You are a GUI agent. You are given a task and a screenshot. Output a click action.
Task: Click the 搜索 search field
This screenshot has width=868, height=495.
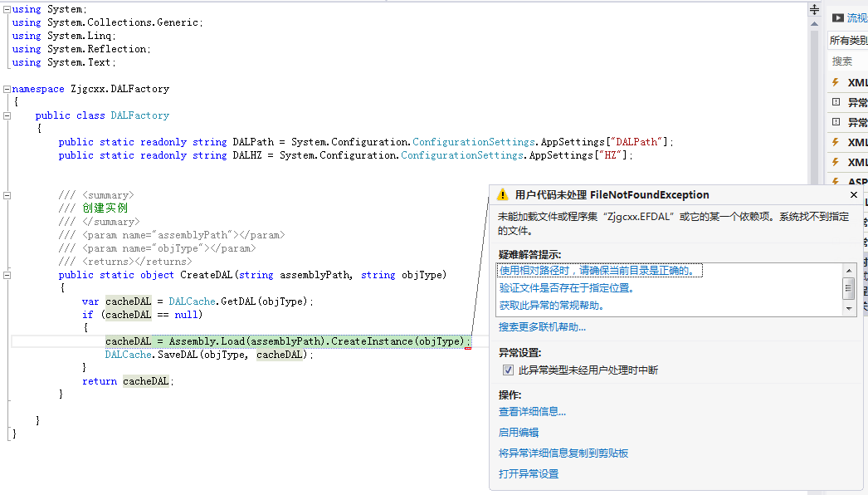coord(847,61)
